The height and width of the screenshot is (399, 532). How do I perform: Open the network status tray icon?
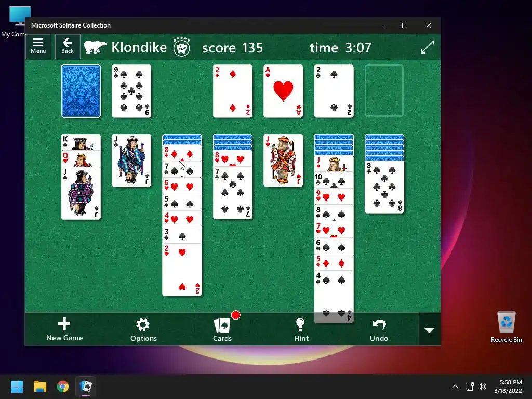point(470,387)
